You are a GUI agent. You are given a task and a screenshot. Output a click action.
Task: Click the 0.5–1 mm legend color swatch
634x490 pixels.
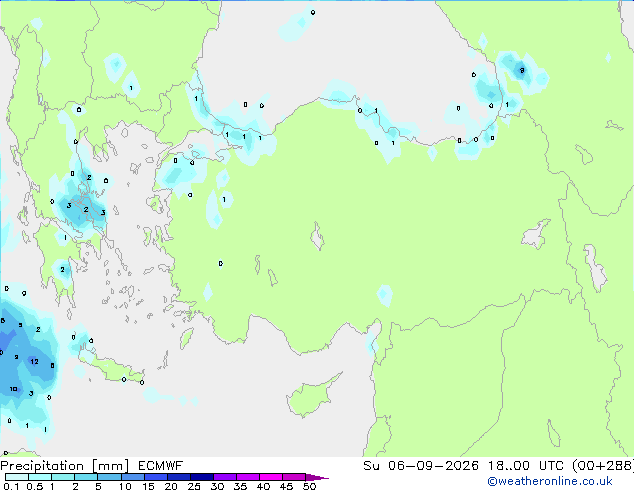click(40, 477)
